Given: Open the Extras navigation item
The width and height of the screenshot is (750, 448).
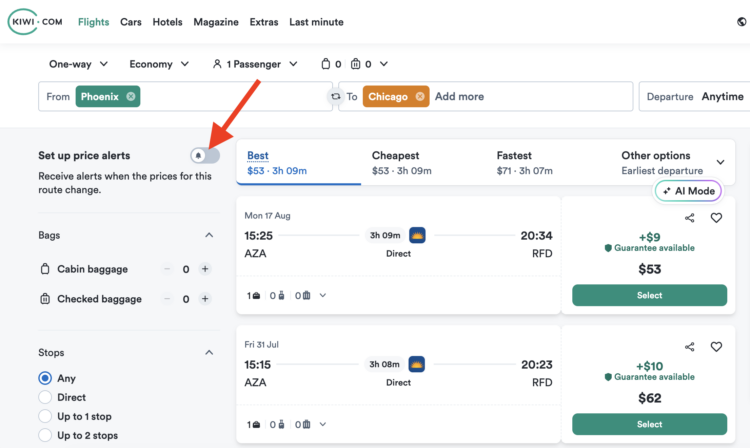Looking at the screenshot, I should pyautogui.click(x=264, y=22).
